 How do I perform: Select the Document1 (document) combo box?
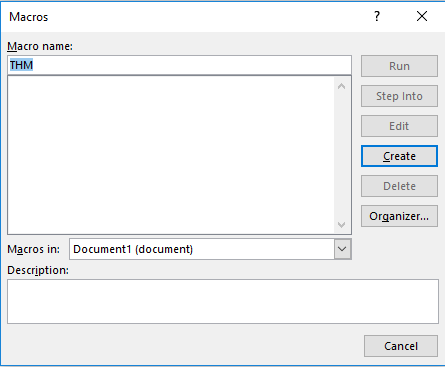[x=210, y=249]
